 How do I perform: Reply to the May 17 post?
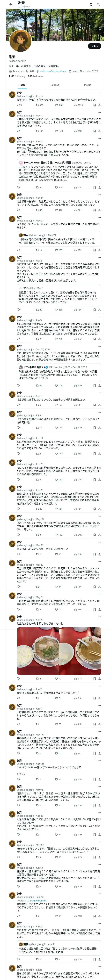coord(18,131)
